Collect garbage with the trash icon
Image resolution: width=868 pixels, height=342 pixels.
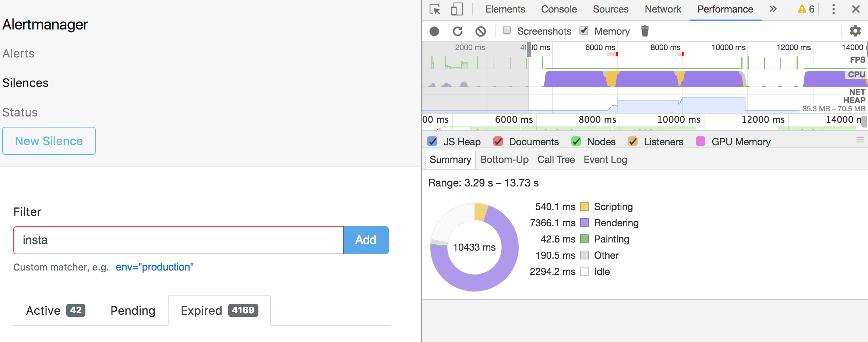point(645,31)
